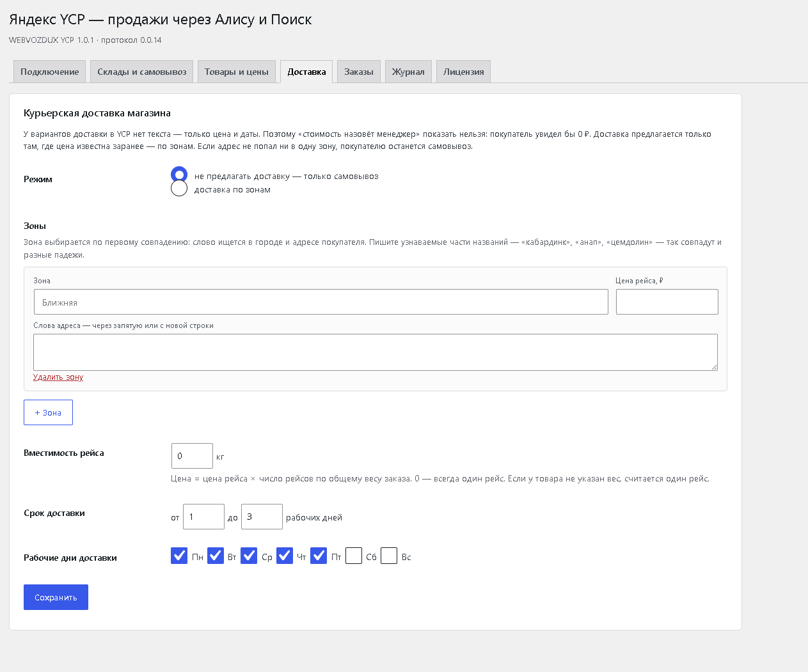Switch to Склады и самовывоз tab
Image resolution: width=808 pixels, height=672 pixels.
(x=142, y=72)
